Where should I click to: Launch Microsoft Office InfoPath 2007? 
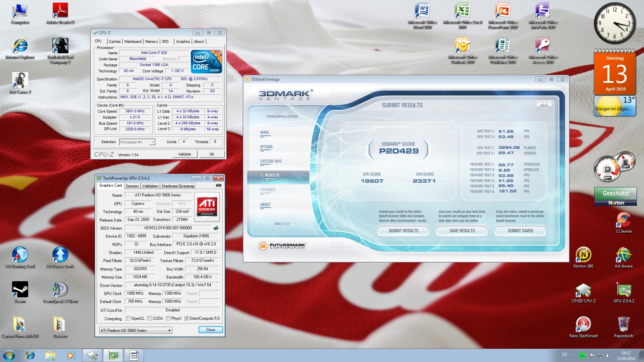543,16
